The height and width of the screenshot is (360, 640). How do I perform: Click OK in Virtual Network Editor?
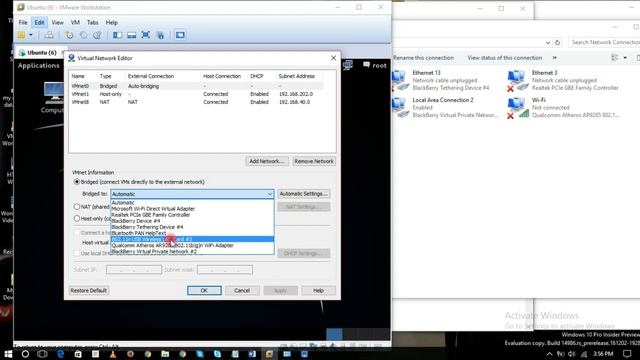tap(204, 290)
